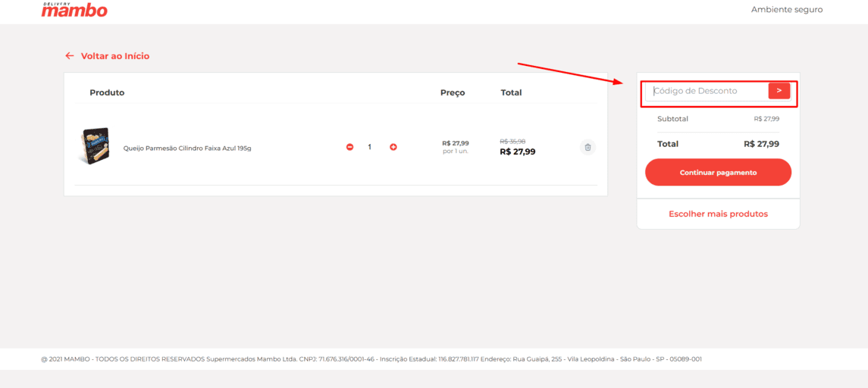Open the Queijo Parmesão product thumbnail
This screenshot has height=388, width=868.
click(x=96, y=145)
